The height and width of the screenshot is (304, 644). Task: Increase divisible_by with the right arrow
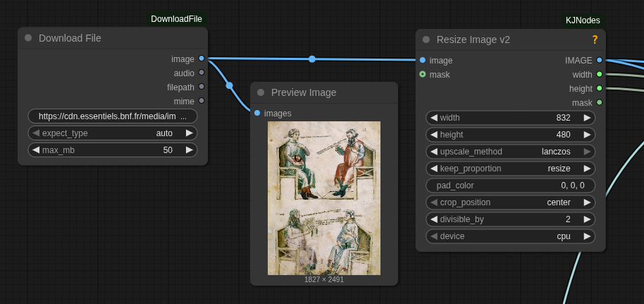pyautogui.click(x=588, y=219)
